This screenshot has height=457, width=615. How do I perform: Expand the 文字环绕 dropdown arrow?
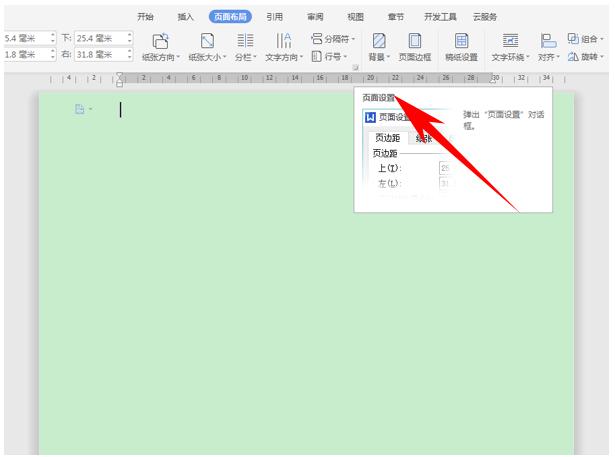pyautogui.click(x=528, y=57)
